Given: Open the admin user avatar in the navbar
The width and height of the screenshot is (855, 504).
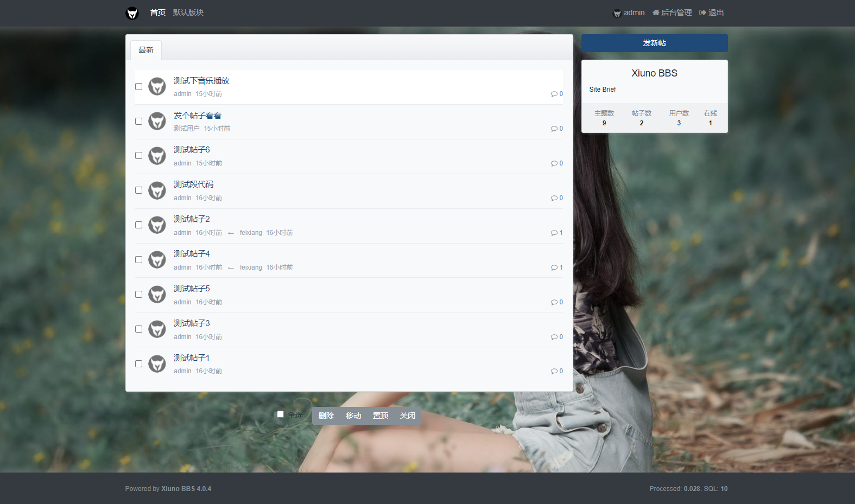Looking at the screenshot, I should point(617,13).
